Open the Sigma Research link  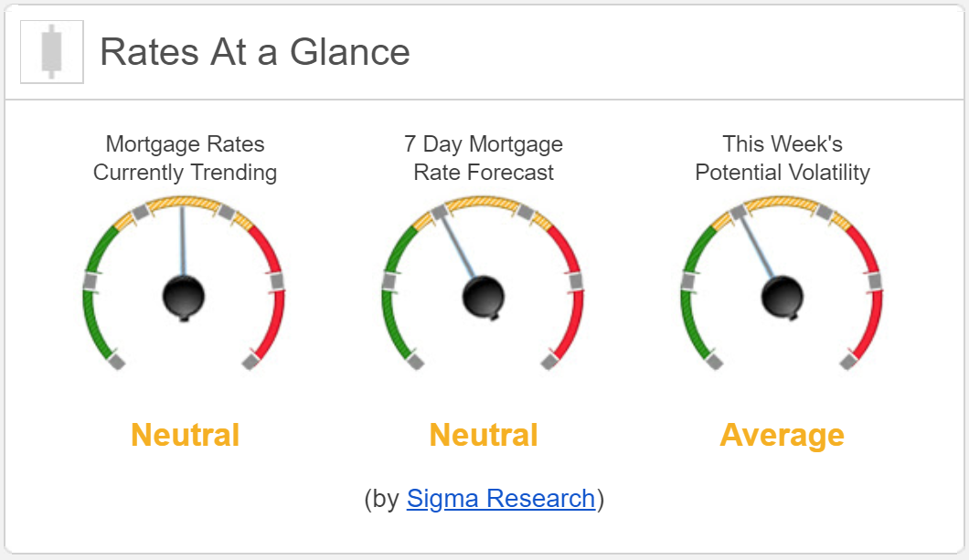pyautogui.click(x=501, y=498)
